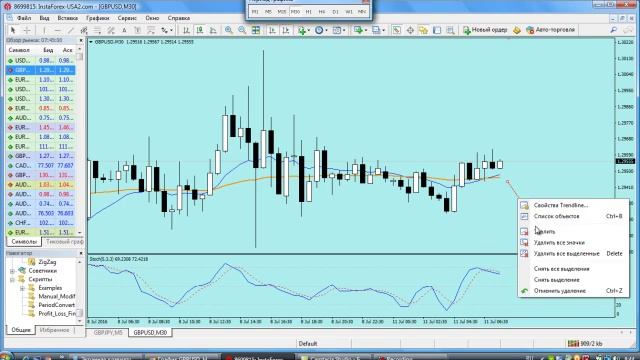Switch to the Избранное navigator tab

point(54,330)
